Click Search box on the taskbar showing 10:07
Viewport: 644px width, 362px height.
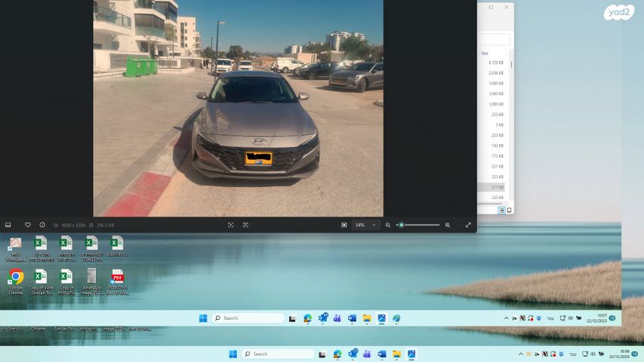pyautogui.click(x=248, y=318)
